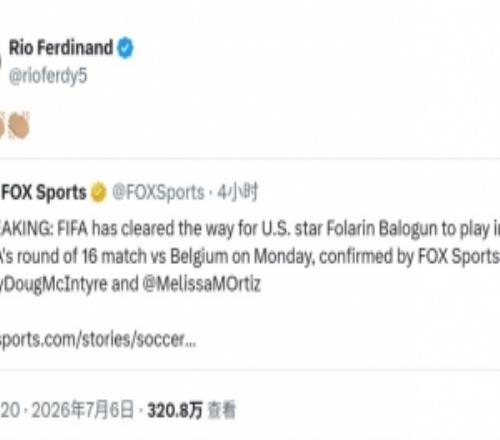Click Rio Ferdinand's blue verified badge
500x440 pixels.
coord(125,48)
